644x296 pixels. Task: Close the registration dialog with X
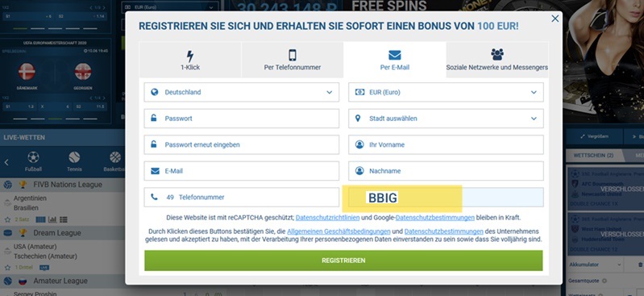[555, 19]
